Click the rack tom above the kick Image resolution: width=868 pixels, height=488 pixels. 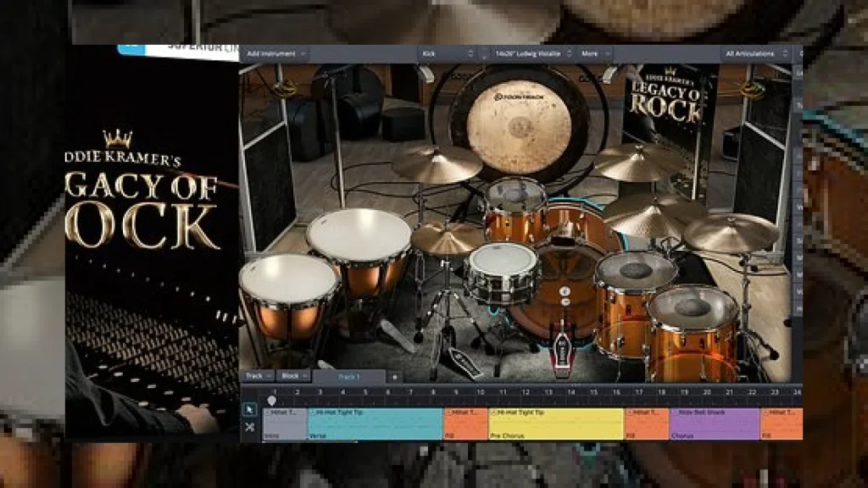[516, 210]
